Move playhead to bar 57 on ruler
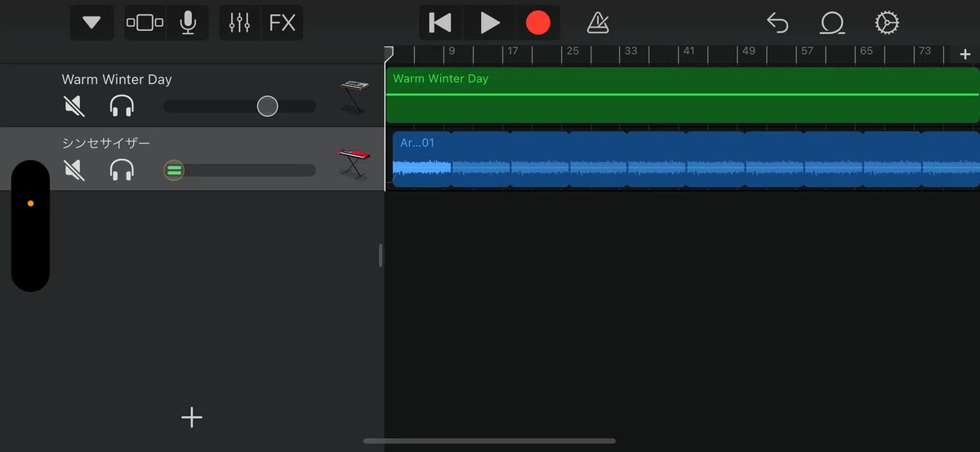The image size is (980, 452). [807, 51]
